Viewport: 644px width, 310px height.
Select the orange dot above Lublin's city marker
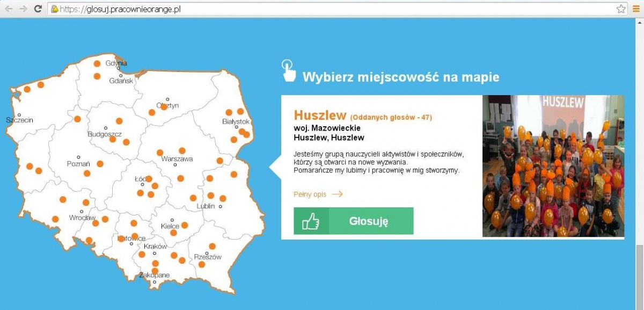click(223, 198)
